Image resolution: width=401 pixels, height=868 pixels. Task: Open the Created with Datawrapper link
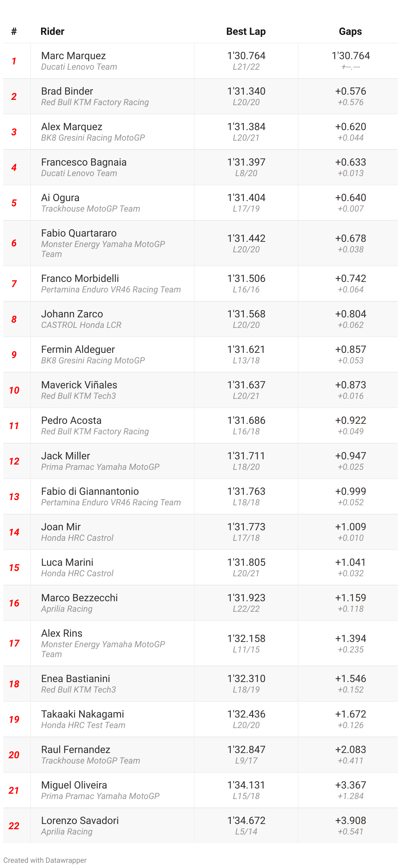45,860
